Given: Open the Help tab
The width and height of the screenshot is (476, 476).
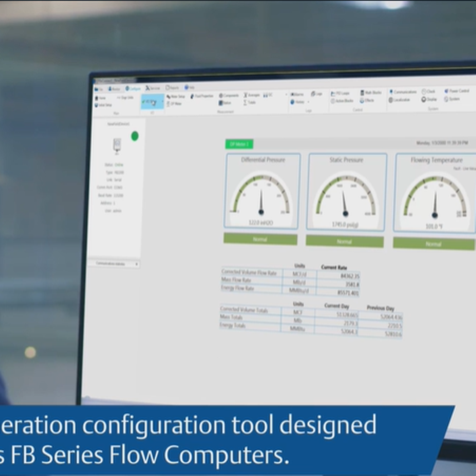Looking at the screenshot, I should click(x=190, y=87).
